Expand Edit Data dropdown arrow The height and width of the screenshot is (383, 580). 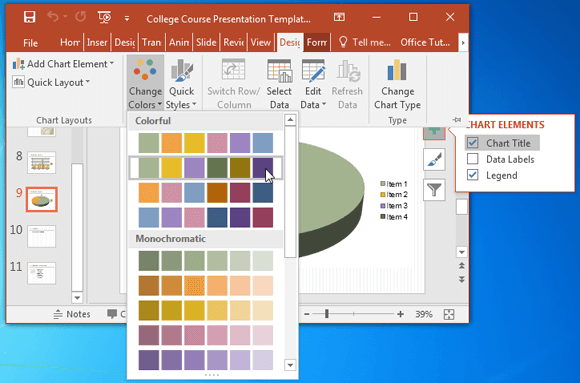(324, 105)
